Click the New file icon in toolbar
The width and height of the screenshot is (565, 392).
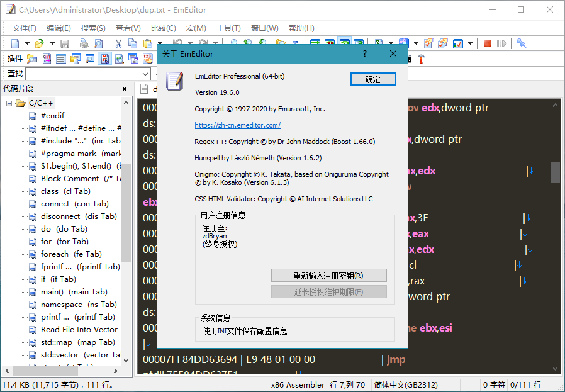point(15,43)
